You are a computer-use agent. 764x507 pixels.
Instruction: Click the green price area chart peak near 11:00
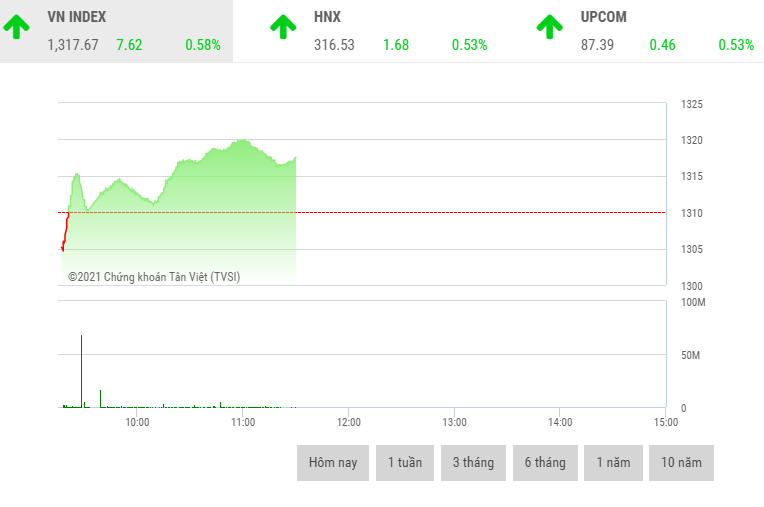click(x=242, y=141)
